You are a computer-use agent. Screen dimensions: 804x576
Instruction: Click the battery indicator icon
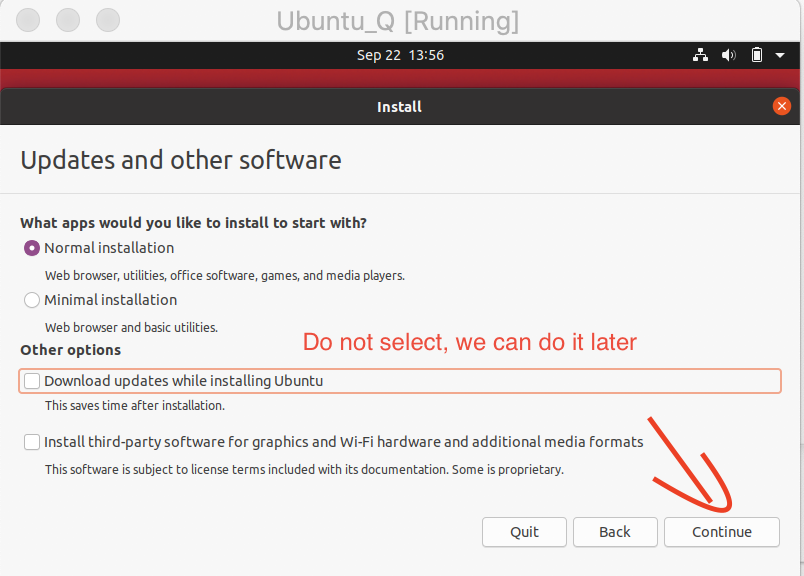(x=757, y=55)
